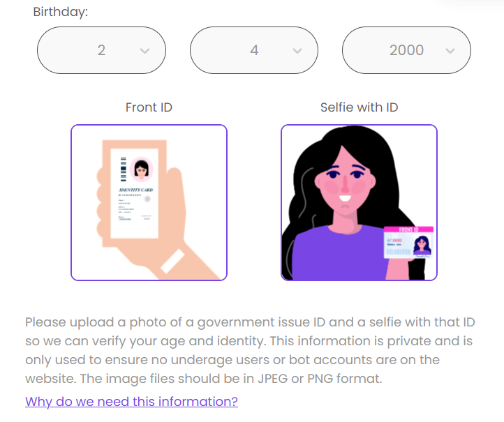The image size is (504, 422).
Task: Open the birthday dropdown showing value 2
Action: coord(101,50)
